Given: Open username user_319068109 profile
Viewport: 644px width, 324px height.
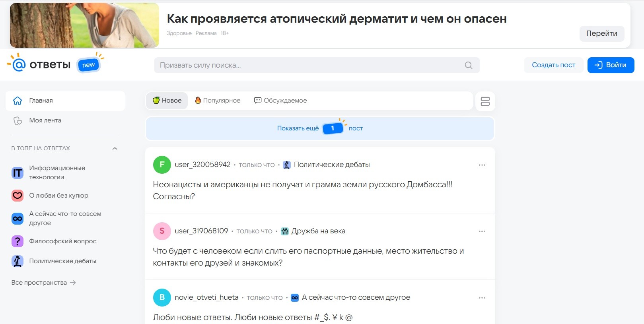Looking at the screenshot, I should (x=201, y=231).
